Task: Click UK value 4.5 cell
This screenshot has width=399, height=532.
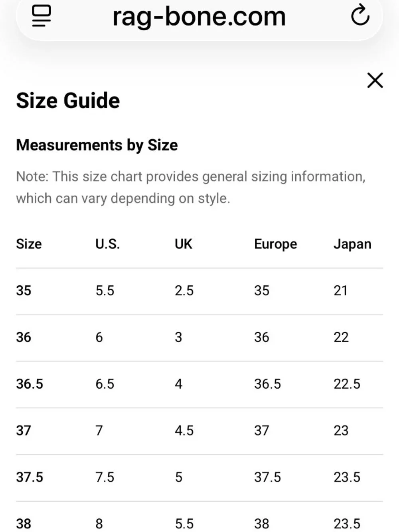Action: [184, 431]
